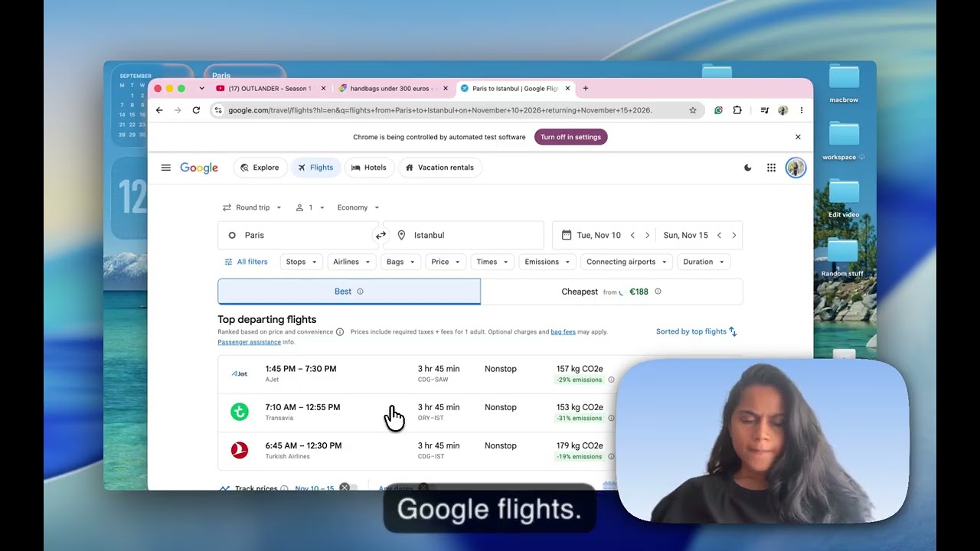Show info about Cheapest ranking
The height and width of the screenshot is (551, 980).
pos(658,292)
